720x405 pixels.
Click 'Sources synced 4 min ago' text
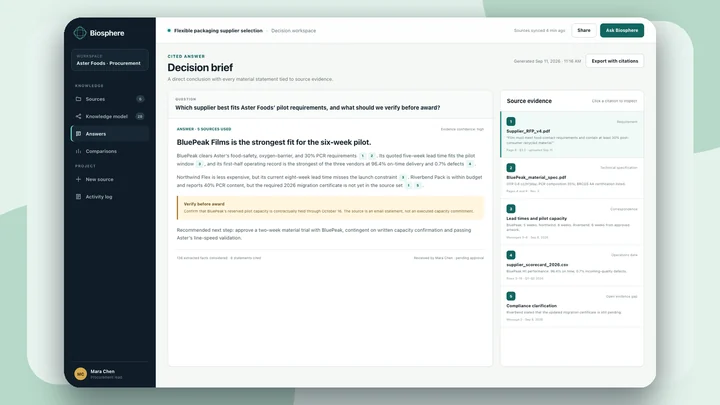tap(539, 31)
